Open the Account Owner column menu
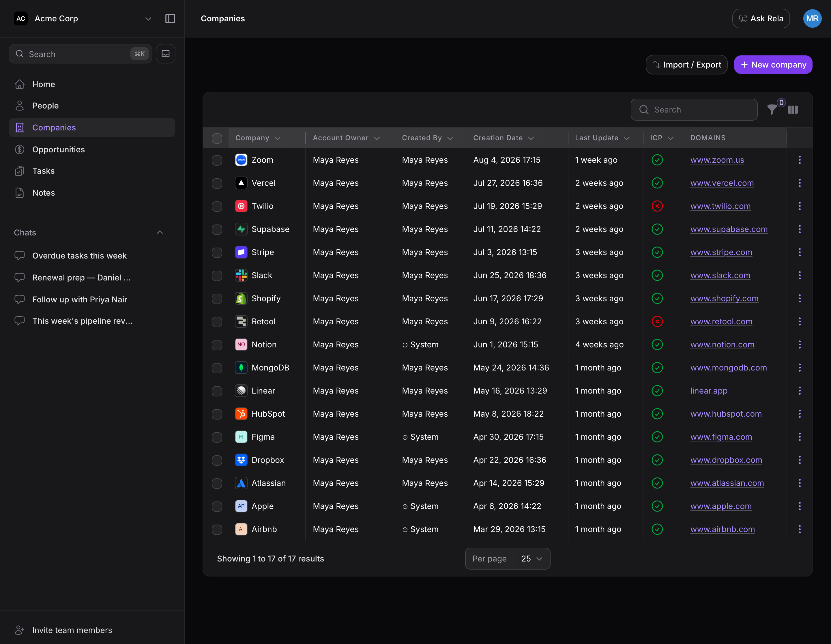 (377, 138)
